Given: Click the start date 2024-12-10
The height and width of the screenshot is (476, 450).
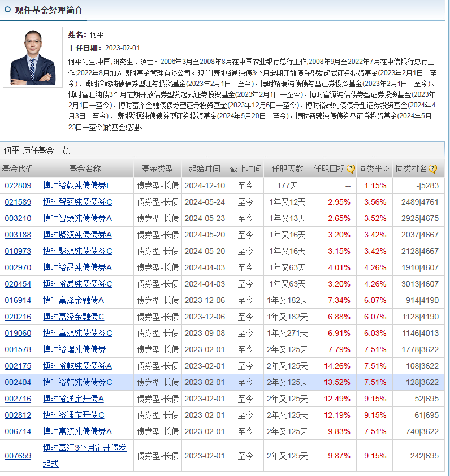Looking at the screenshot, I should point(205,185).
